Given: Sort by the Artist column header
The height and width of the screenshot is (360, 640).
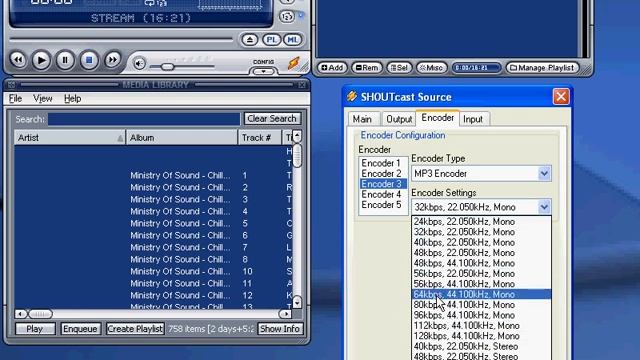Looking at the screenshot, I should 69,138.
